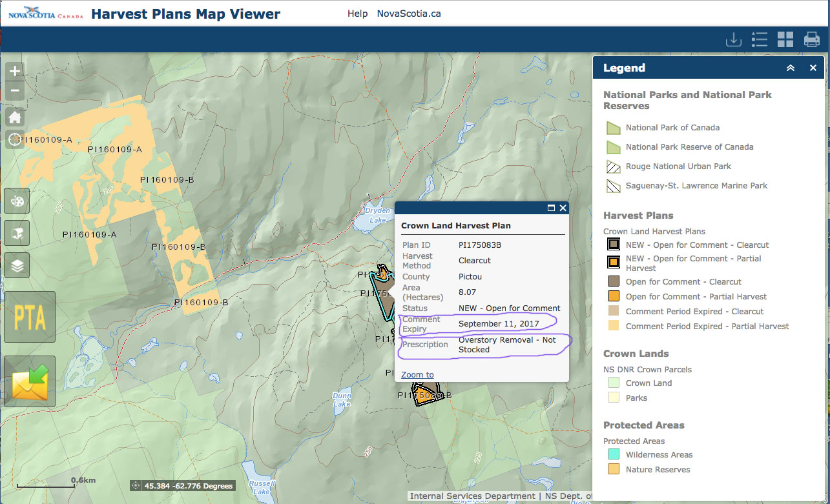This screenshot has width=830, height=504.
Task: Collapse the Legend panel with the chevron
Action: coord(791,67)
